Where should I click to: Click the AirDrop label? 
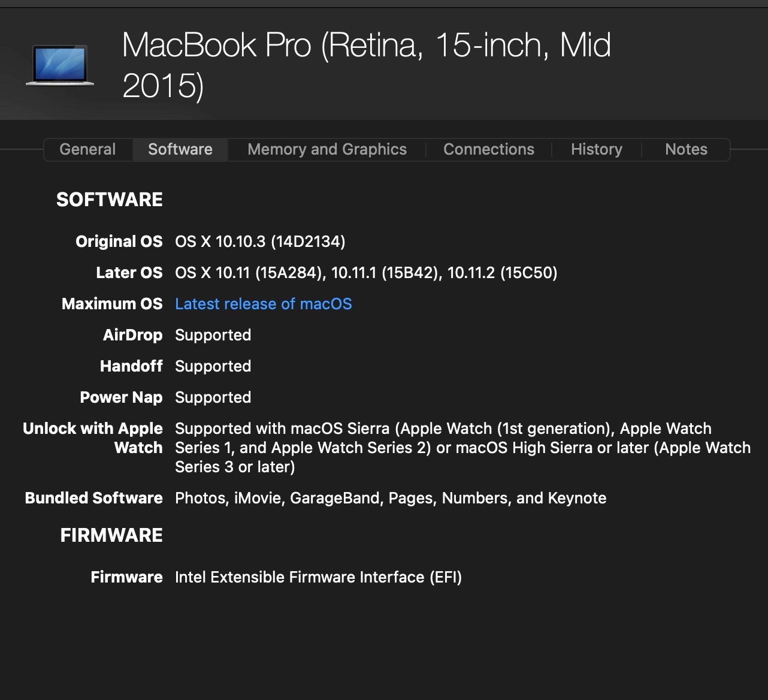click(x=133, y=335)
